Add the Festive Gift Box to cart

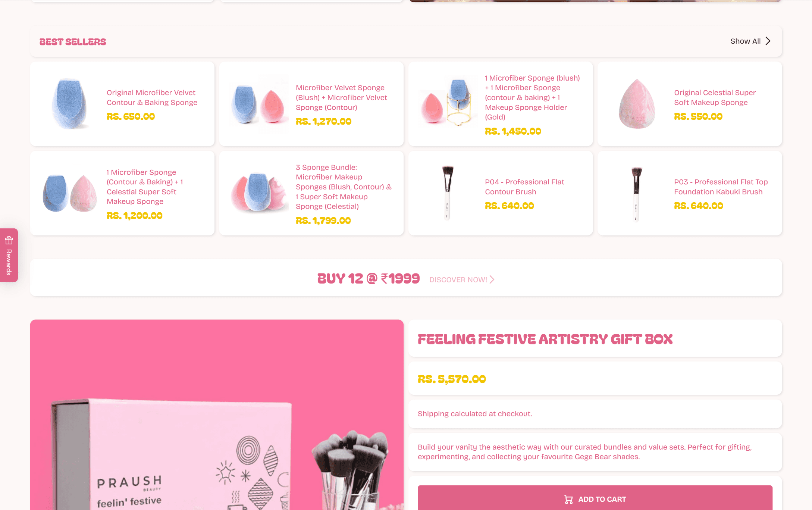595,499
